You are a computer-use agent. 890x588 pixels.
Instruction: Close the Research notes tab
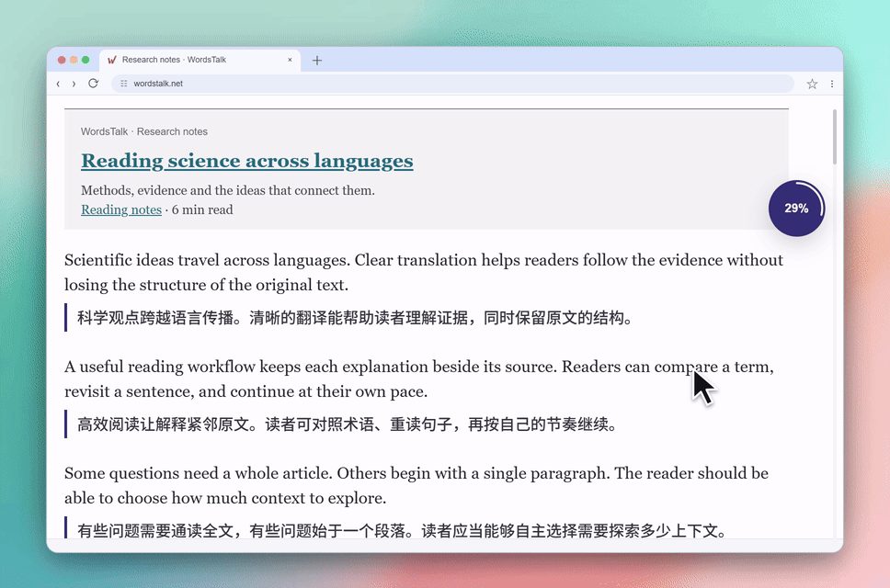(x=290, y=60)
